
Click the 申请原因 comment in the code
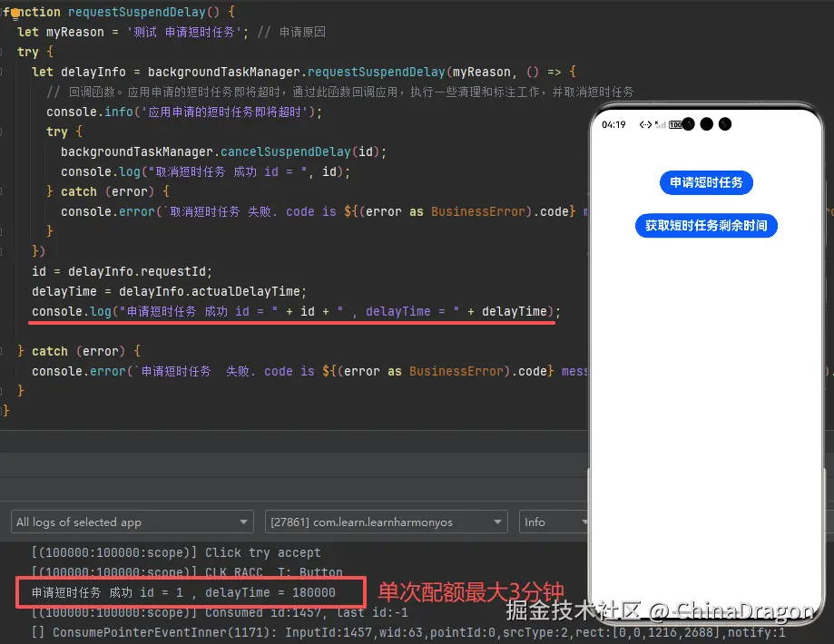291,32
